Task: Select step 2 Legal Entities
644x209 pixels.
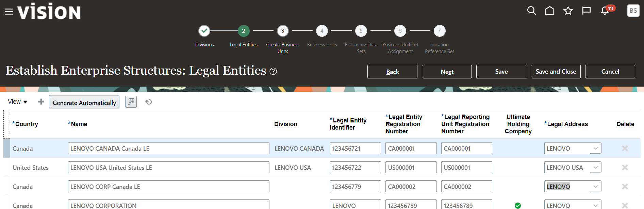Action: [244, 31]
